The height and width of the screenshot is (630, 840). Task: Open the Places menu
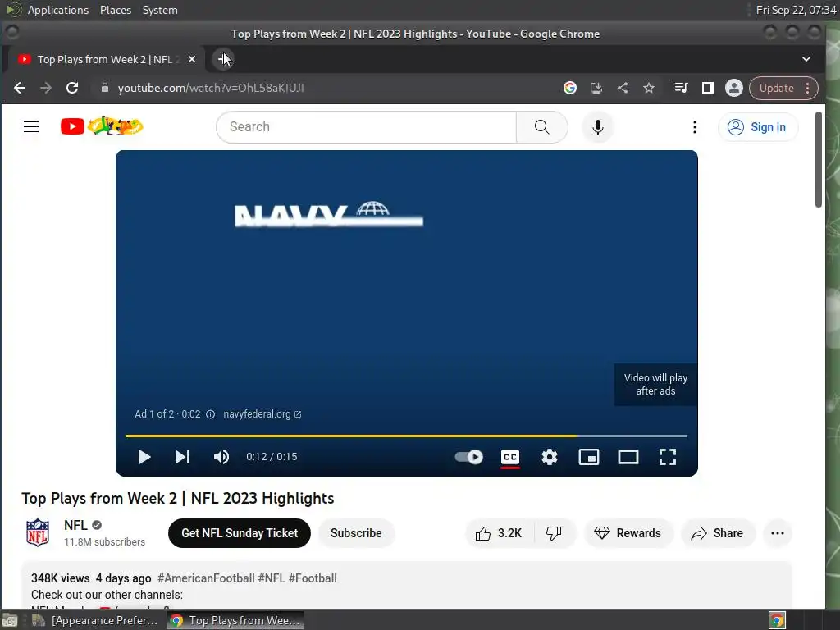tap(116, 10)
